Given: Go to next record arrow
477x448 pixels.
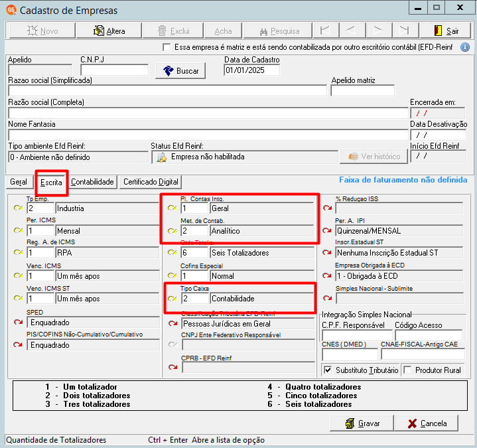Looking at the screenshot, I should (378, 31).
